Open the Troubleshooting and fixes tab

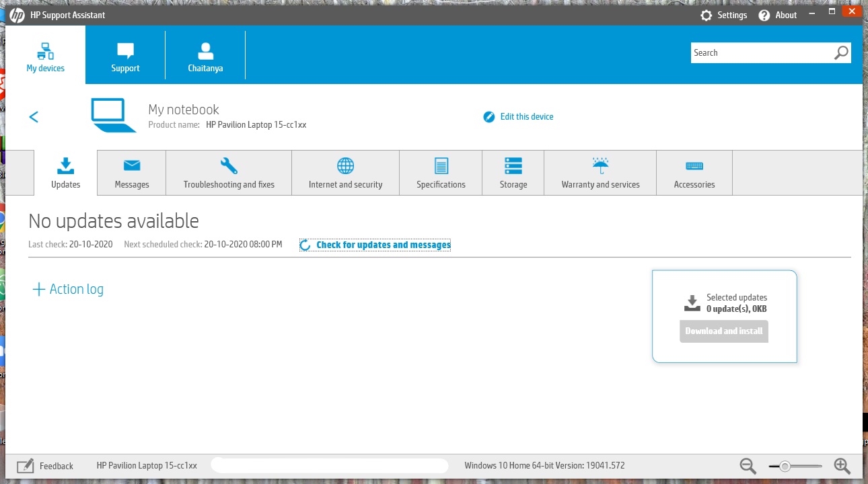229,173
